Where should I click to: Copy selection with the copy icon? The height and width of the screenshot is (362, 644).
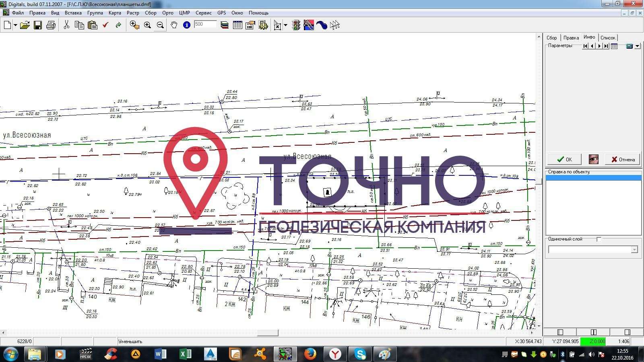click(x=79, y=25)
